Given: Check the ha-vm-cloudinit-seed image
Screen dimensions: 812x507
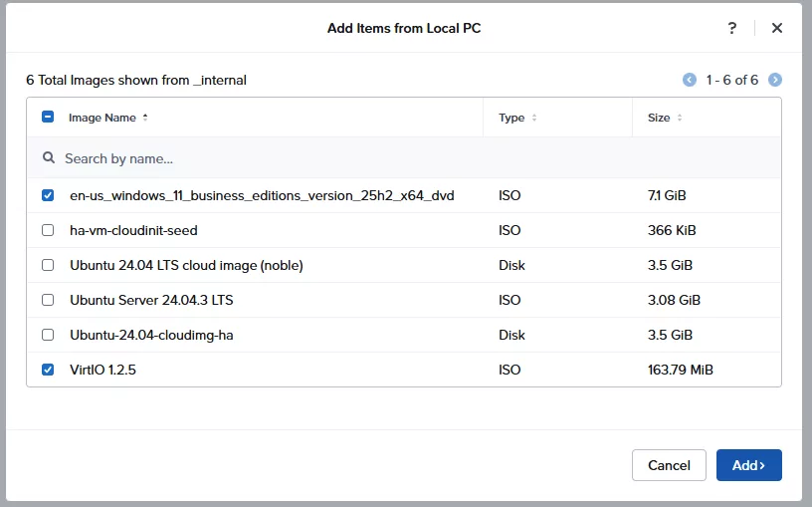Looking at the screenshot, I should click(48, 230).
